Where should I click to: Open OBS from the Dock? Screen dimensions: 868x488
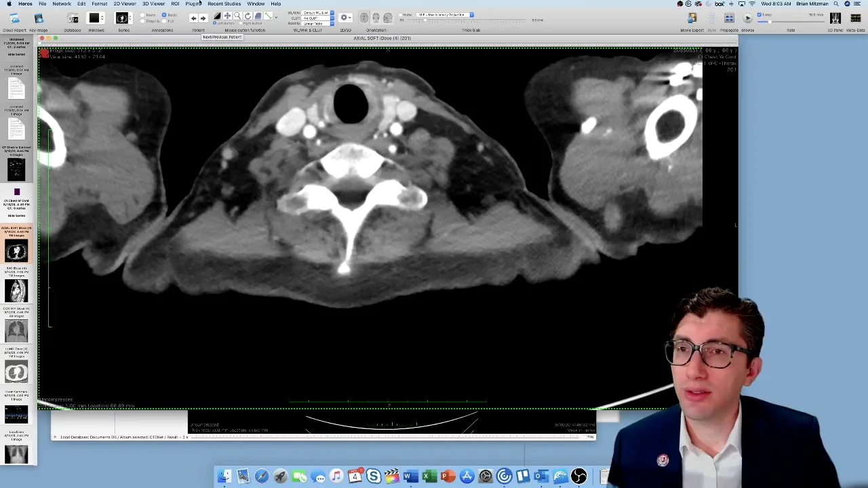click(x=579, y=476)
